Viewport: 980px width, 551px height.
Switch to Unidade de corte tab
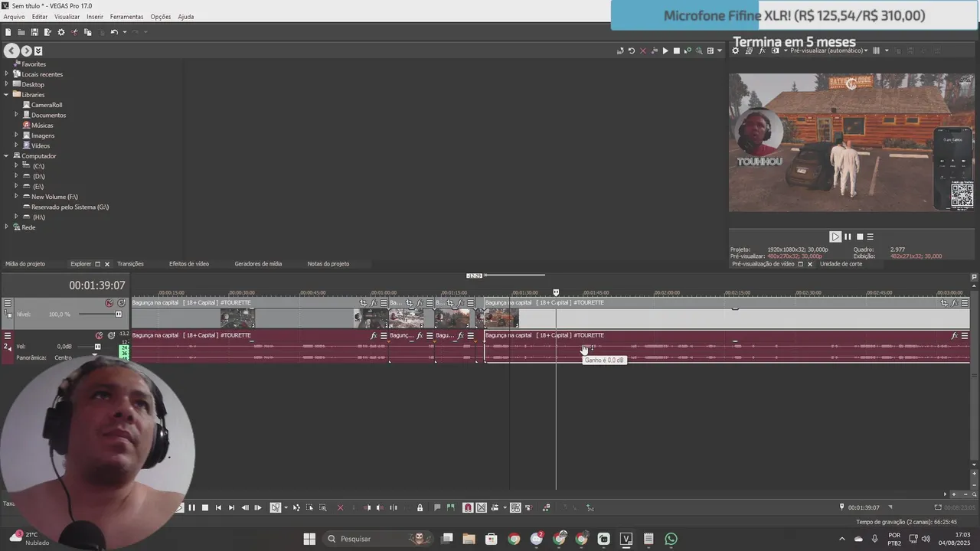(841, 264)
